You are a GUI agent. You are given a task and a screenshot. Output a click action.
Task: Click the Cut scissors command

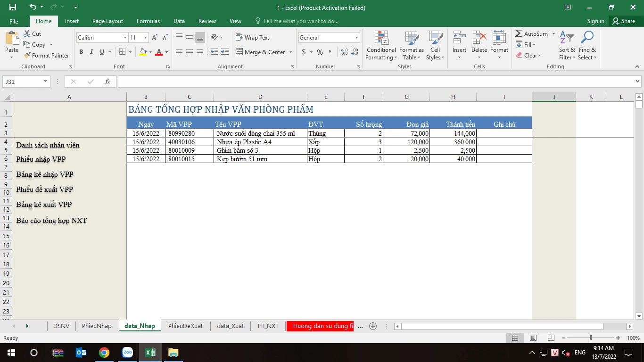pos(32,34)
